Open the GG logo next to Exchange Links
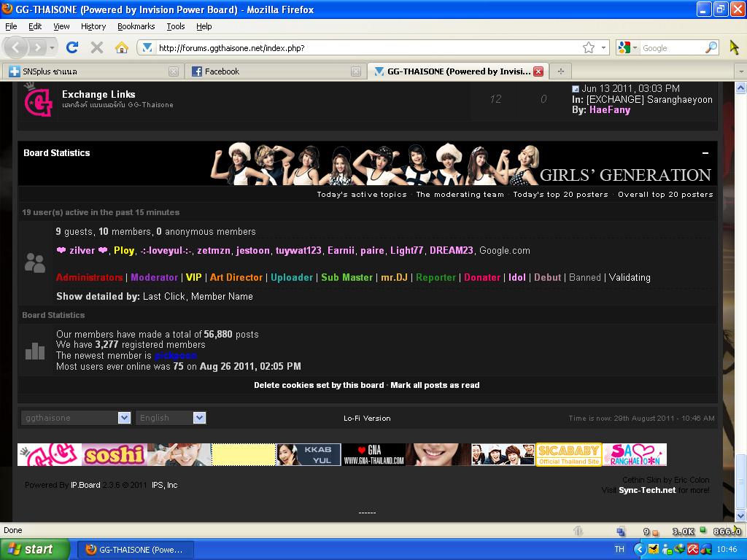Image resolution: width=747 pixels, height=560 pixels. coord(38,99)
